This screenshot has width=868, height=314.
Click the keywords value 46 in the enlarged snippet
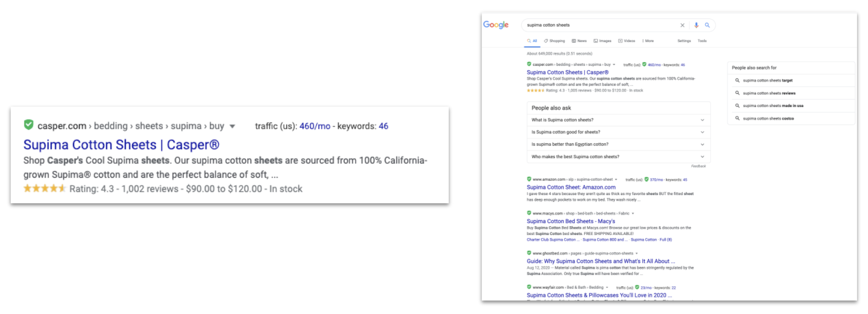[x=383, y=126]
